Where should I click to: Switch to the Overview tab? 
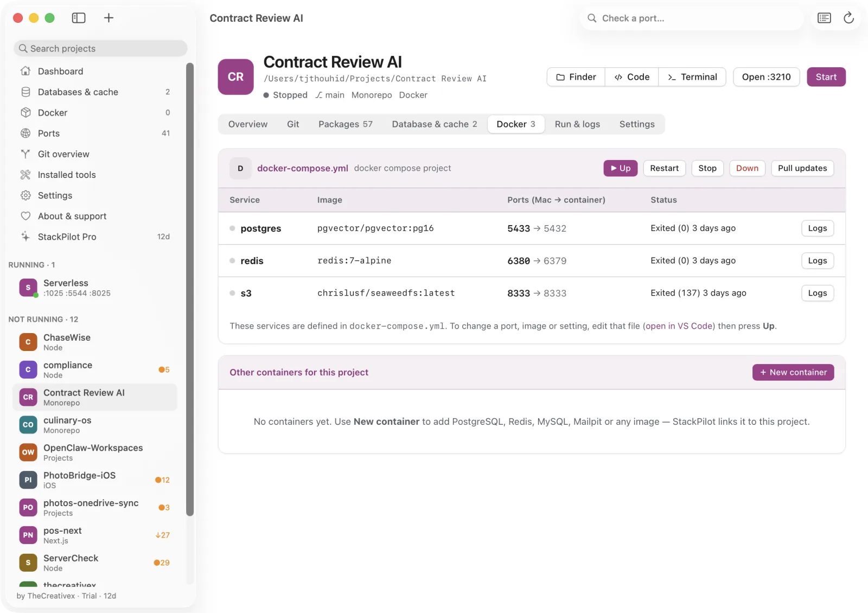click(x=248, y=124)
